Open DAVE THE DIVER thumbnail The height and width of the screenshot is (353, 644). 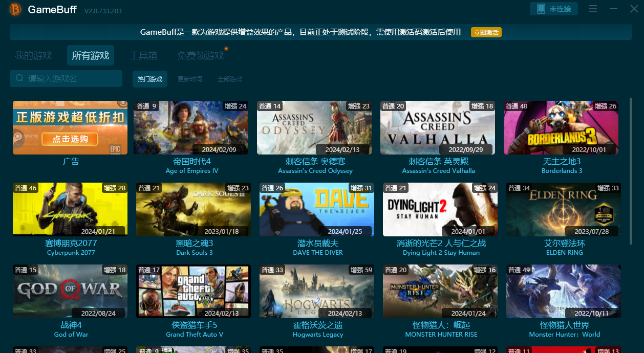317,209
